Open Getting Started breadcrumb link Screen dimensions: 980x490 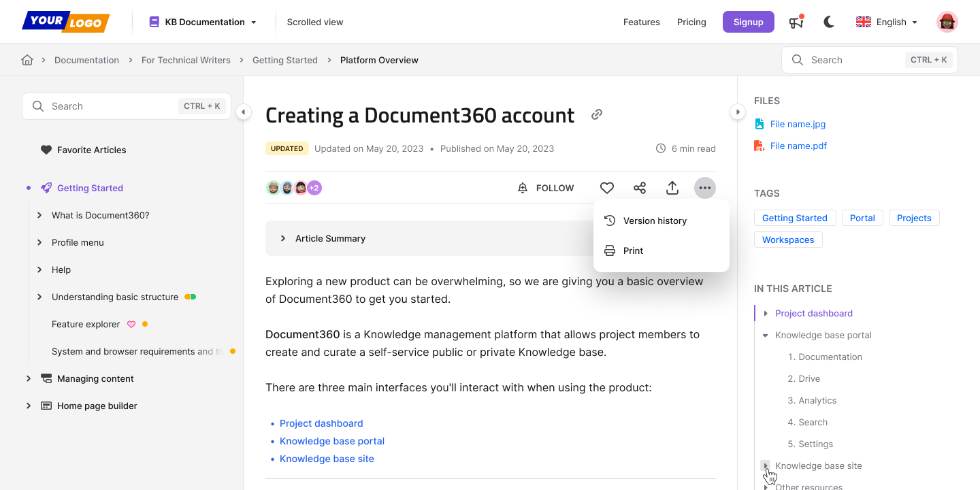click(x=285, y=60)
